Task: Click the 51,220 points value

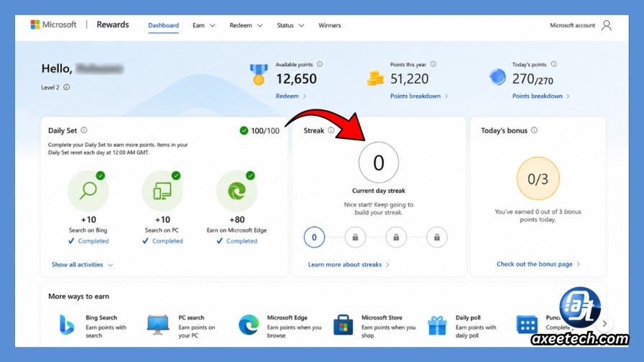Action: pos(409,78)
